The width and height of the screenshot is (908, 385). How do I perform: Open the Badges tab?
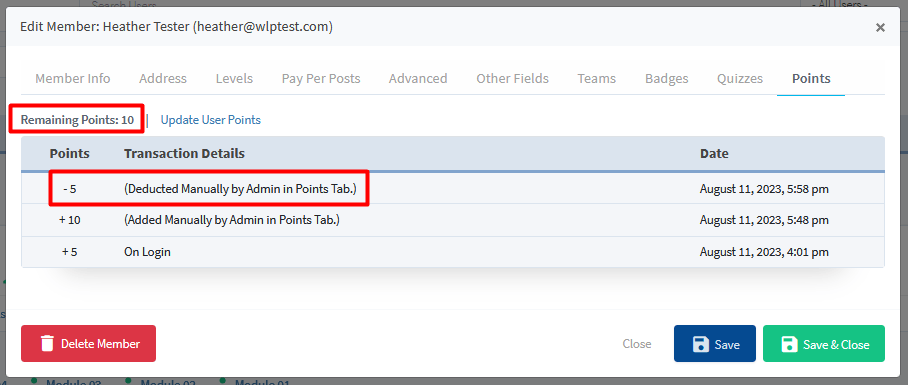[x=667, y=79]
